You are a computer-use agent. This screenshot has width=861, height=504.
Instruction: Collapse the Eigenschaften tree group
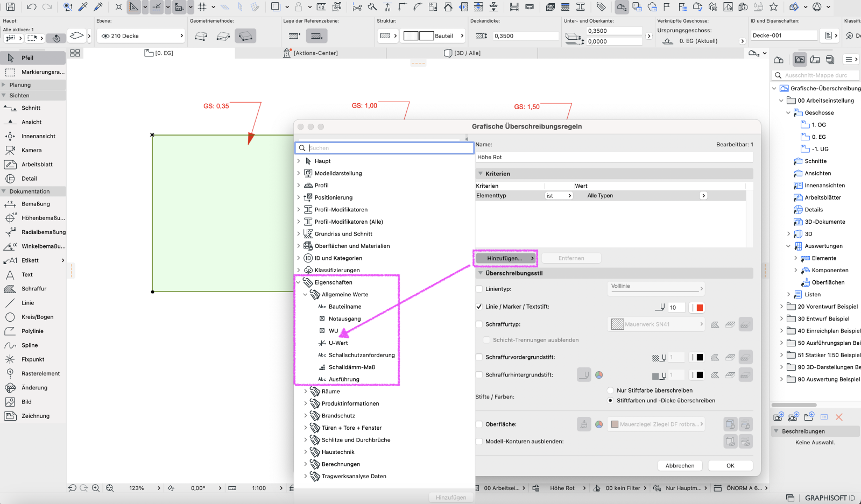(x=299, y=282)
